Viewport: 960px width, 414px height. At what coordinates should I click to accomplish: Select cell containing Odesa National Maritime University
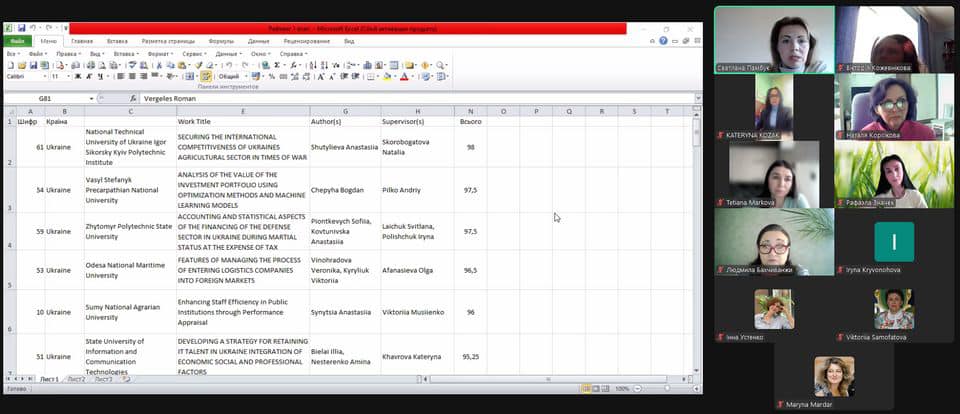pos(130,270)
